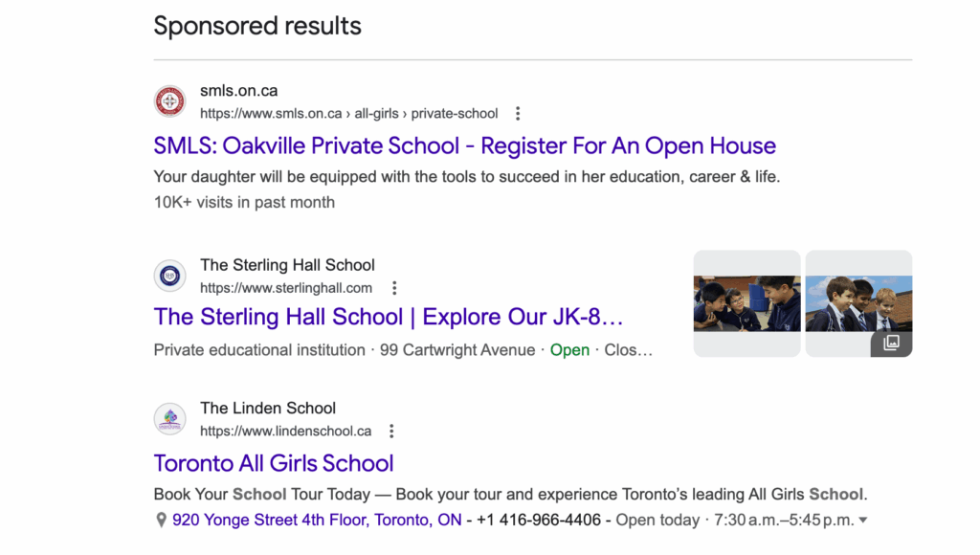Call the +1 416-966-4406 phone number
Image resolution: width=980 pixels, height=555 pixels.
tap(538, 521)
